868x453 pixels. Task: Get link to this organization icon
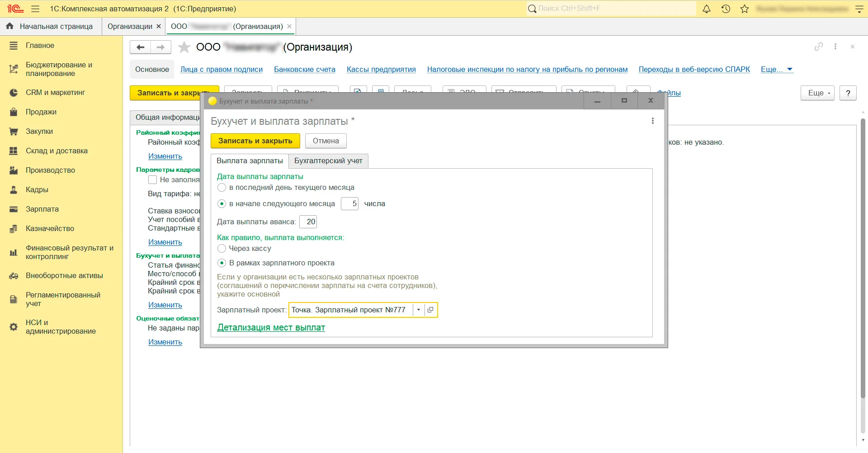[818, 47]
